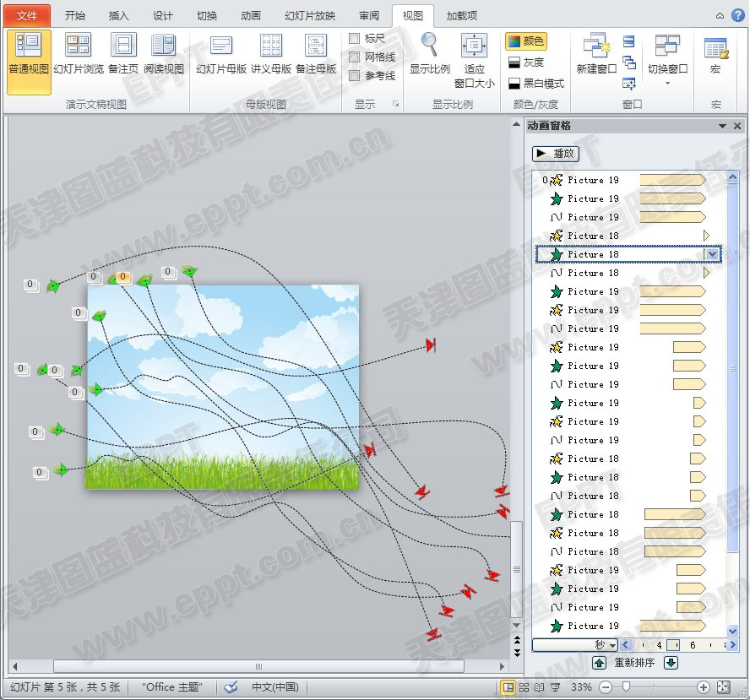The height and width of the screenshot is (700, 750).
Task: Select 灰度 grayscale mode
Action: 526,62
